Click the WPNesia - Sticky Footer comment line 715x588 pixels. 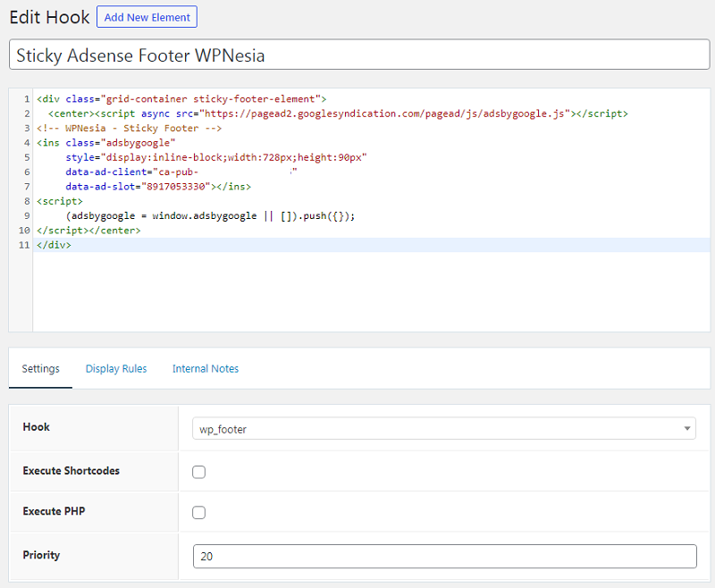[x=129, y=128]
